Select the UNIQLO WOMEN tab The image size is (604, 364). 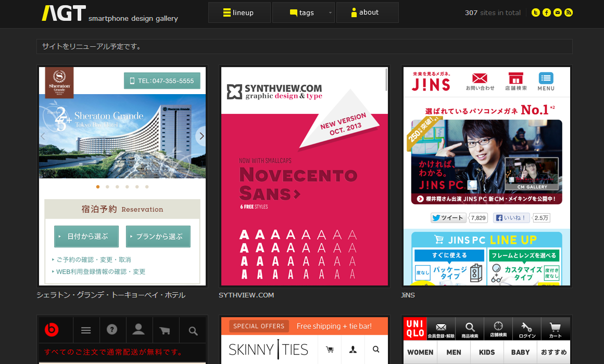pos(420,352)
